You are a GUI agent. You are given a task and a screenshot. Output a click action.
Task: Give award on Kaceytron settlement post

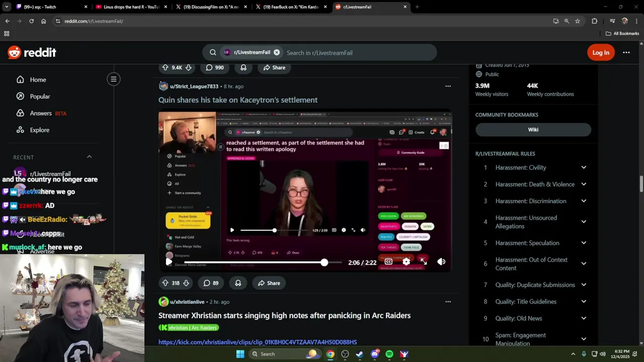tap(238, 283)
